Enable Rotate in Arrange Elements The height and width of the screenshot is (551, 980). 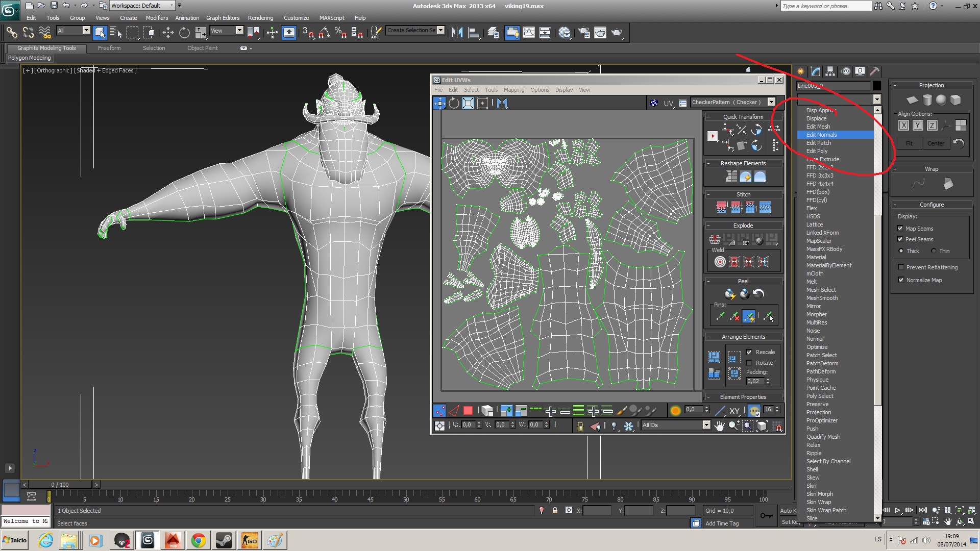(x=749, y=363)
